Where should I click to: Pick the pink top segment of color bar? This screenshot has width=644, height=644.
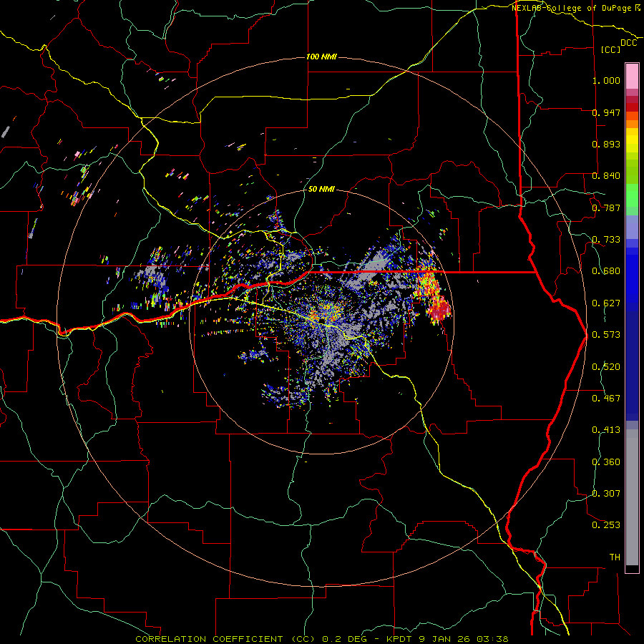coord(632,77)
